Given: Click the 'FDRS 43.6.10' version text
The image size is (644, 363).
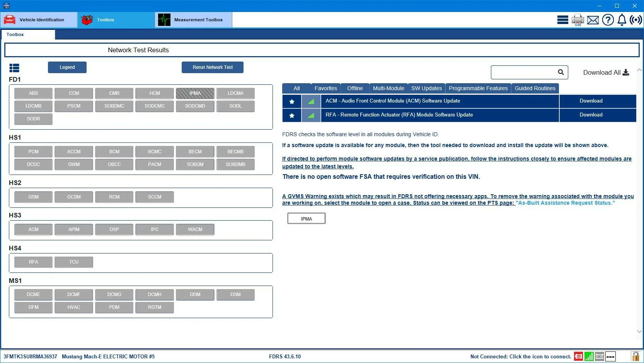Looking at the screenshot, I should [x=285, y=357].
